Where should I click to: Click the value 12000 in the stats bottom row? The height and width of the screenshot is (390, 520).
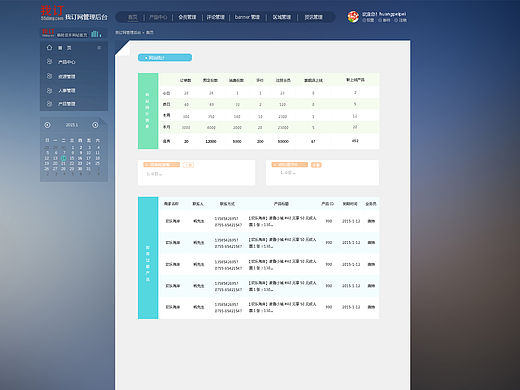point(211,142)
